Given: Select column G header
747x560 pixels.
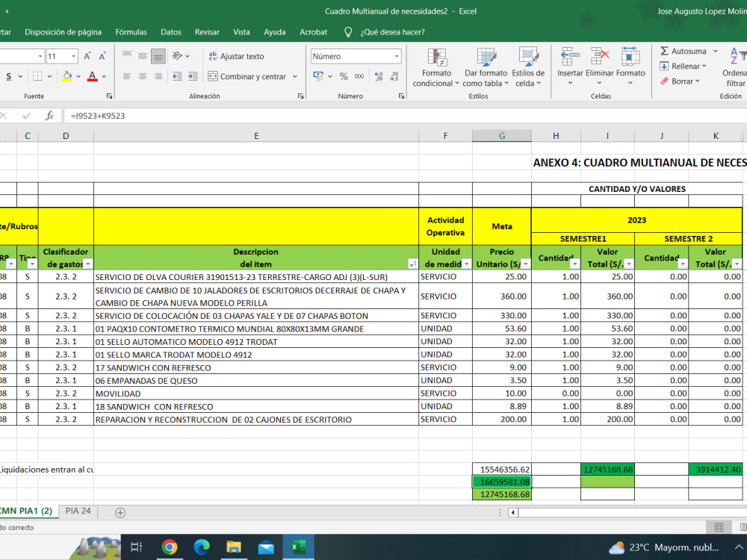Looking at the screenshot, I should (x=502, y=136).
